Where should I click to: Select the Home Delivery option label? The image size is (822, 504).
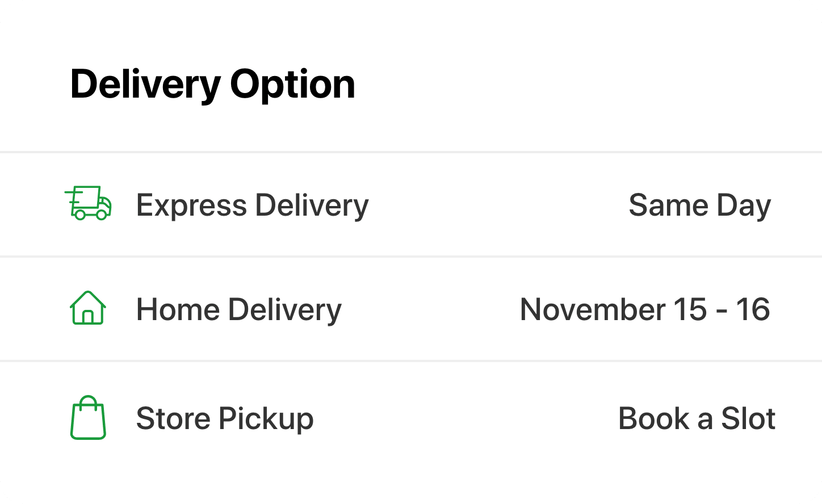point(238,310)
